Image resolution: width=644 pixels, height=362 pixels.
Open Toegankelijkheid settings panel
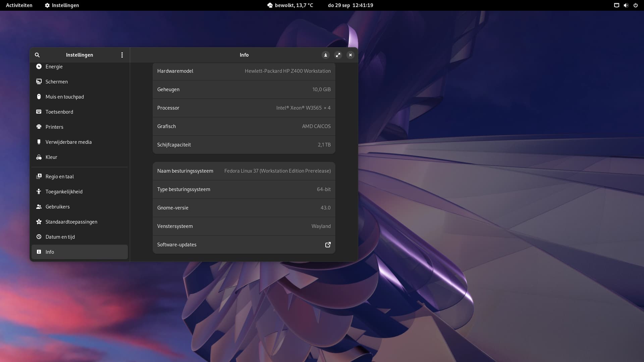pyautogui.click(x=79, y=191)
